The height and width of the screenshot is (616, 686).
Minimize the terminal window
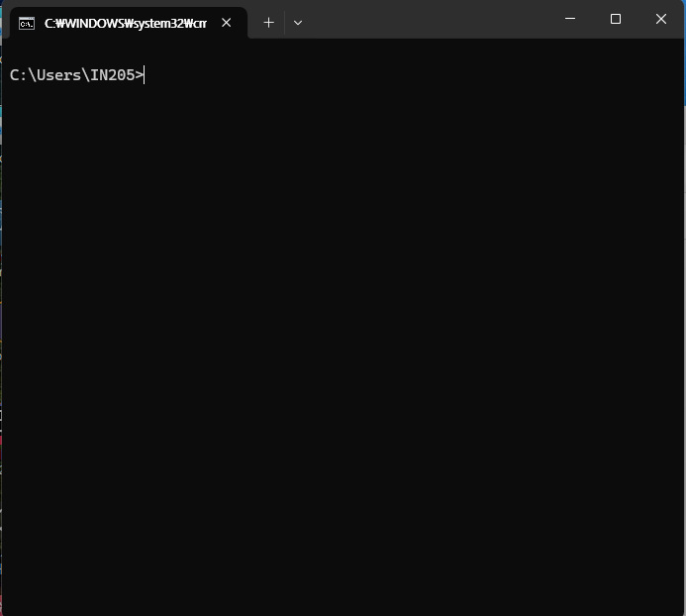570,19
